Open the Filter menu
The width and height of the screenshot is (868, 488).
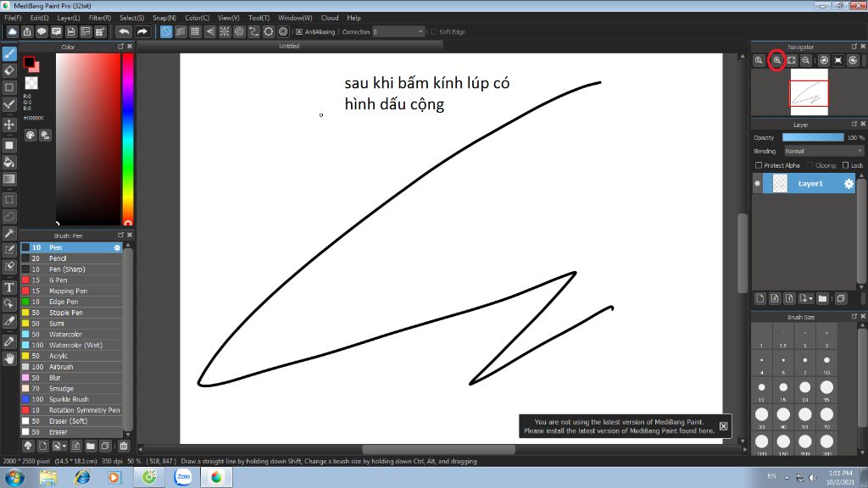(x=100, y=18)
